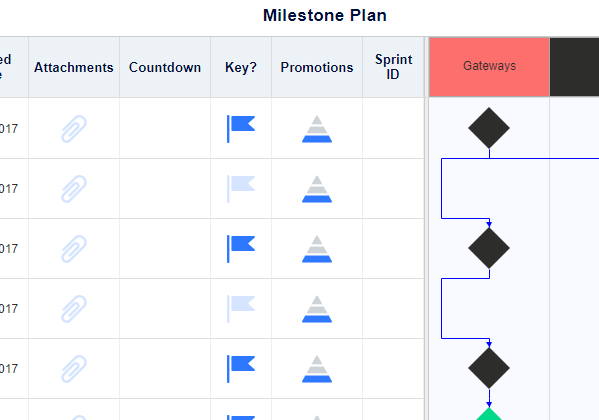The height and width of the screenshot is (420, 599).
Task: Enable the faded key flag in second row
Action: 241,189
